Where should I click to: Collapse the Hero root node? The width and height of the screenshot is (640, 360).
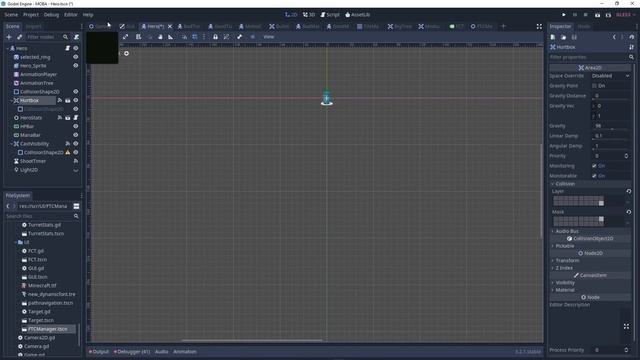click(7, 48)
